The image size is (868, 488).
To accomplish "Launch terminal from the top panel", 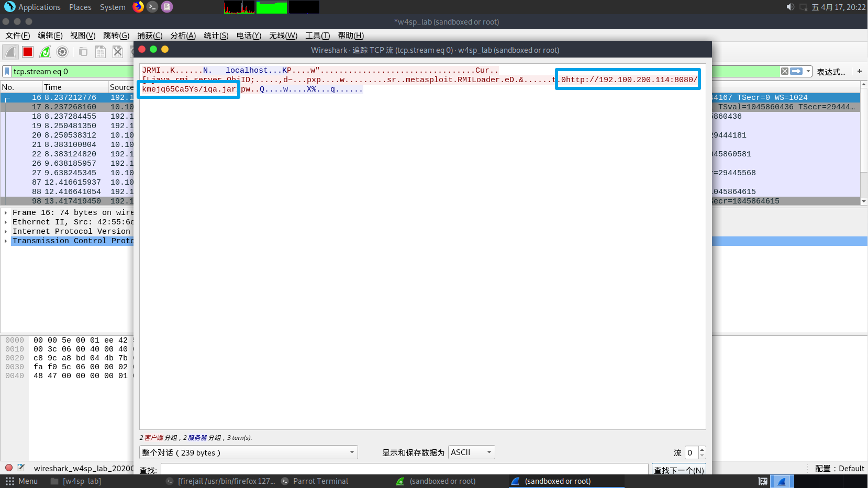I will 152,7.
